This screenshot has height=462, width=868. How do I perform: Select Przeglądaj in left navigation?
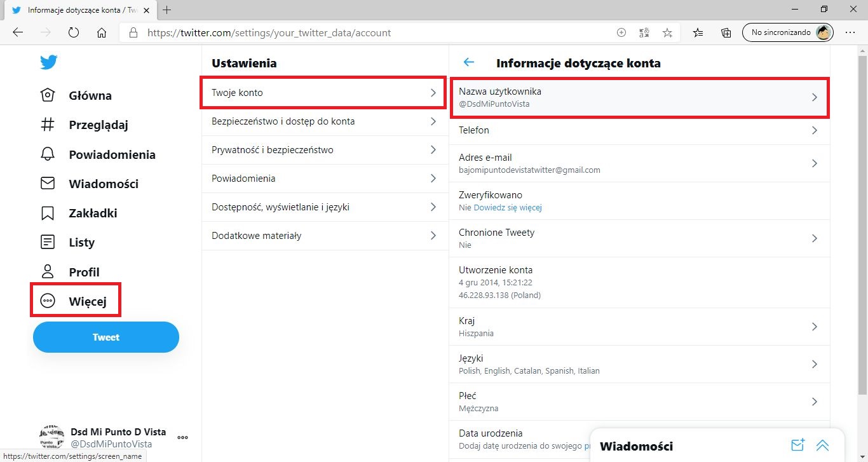click(x=98, y=125)
